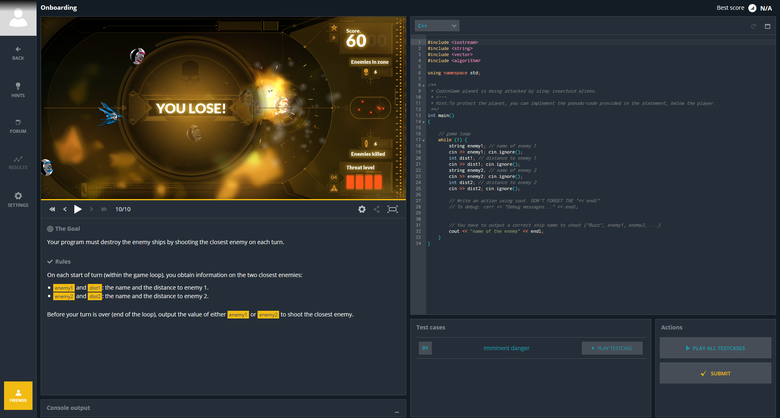Screen dimensions: 780x418
Task: Click the YOU LOSE banner in viewer
Action: click(191, 108)
